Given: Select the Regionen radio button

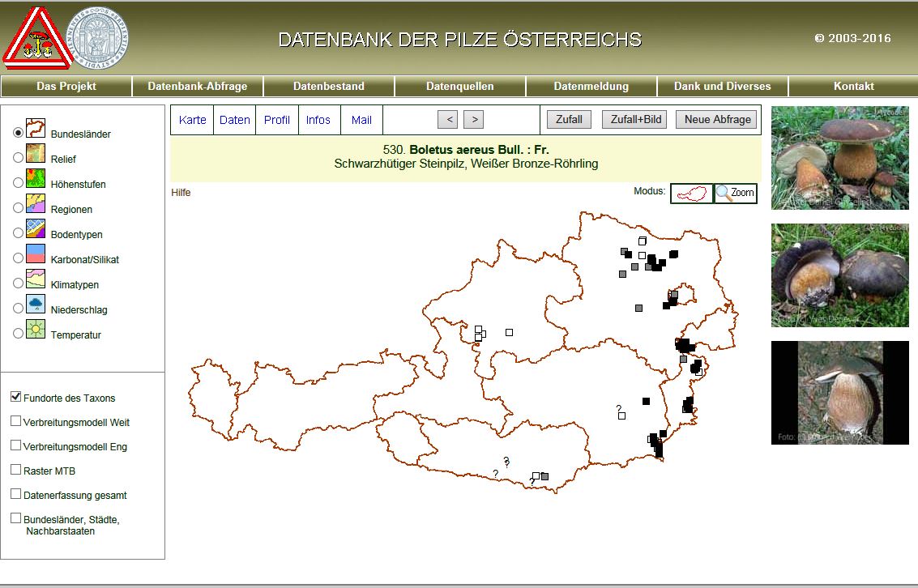Looking at the screenshot, I should tap(18, 208).
